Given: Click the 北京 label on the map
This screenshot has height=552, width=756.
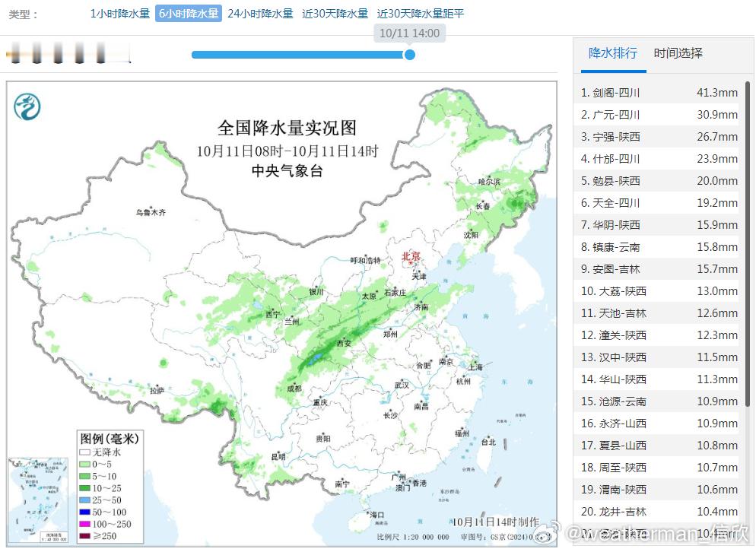Looking at the screenshot, I should (411, 256).
